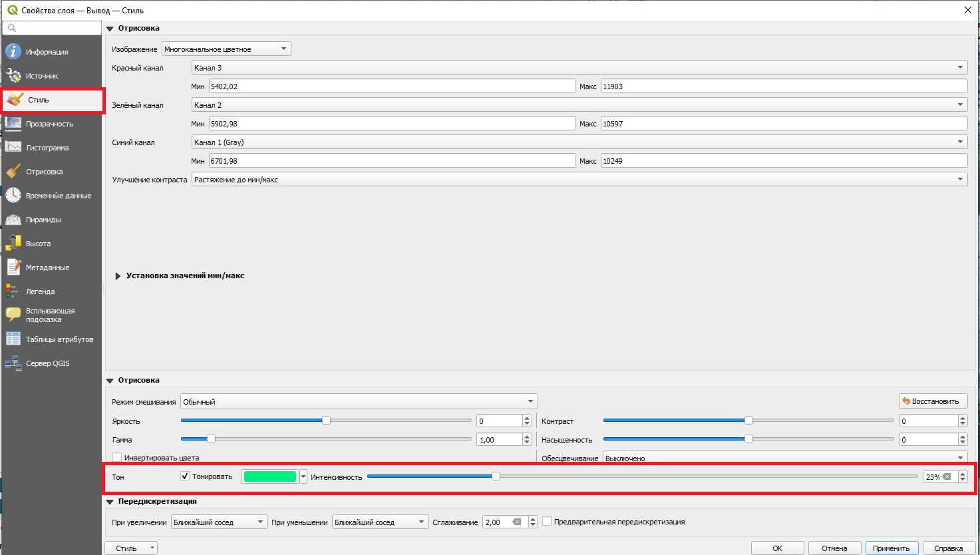
Task: Open the Высота section icon
Action: pyautogui.click(x=13, y=243)
